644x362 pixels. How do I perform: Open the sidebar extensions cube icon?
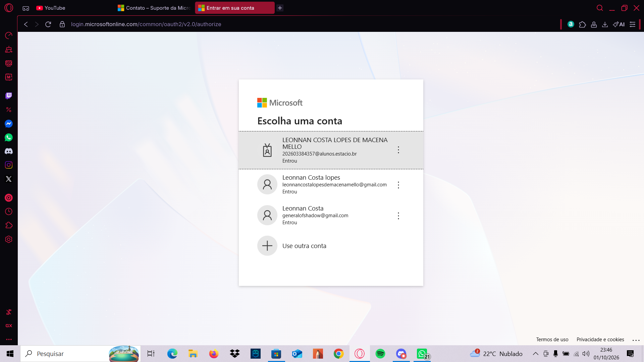pyautogui.click(x=9, y=225)
